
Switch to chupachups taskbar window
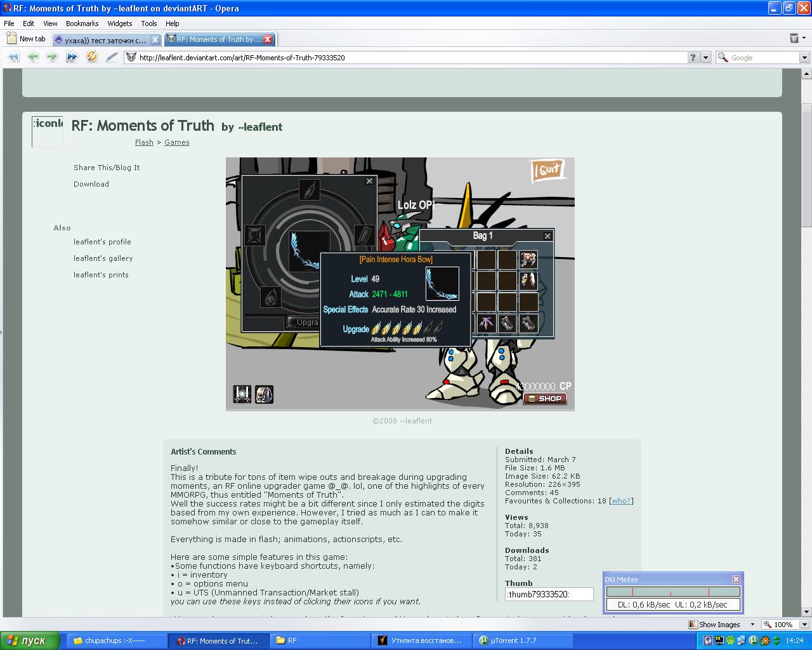(117, 641)
